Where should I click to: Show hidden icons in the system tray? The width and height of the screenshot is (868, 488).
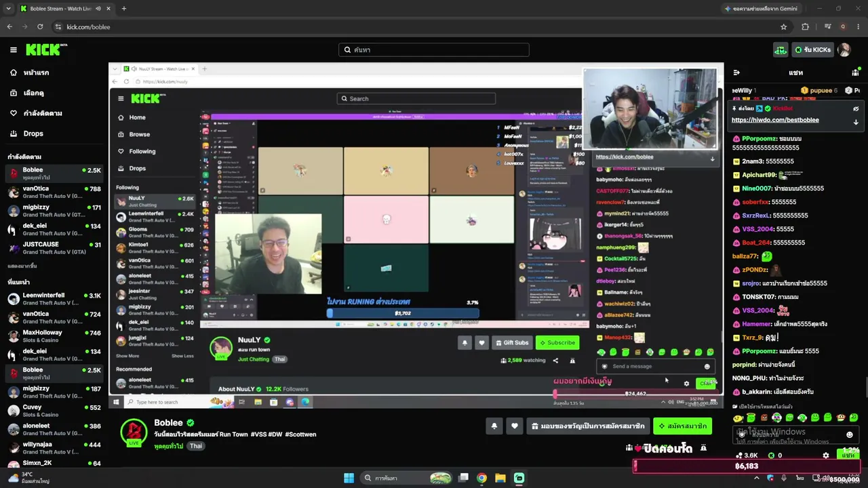click(757, 478)
